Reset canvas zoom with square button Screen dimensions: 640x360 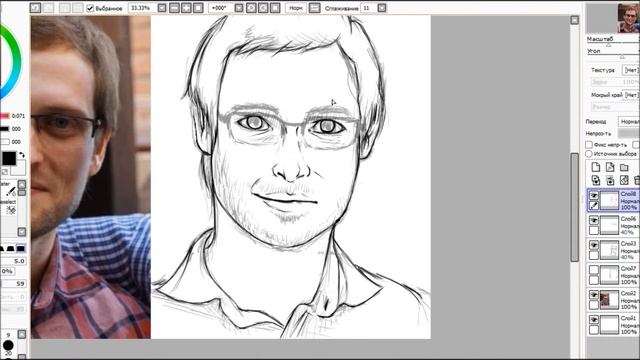click(198, 8)
